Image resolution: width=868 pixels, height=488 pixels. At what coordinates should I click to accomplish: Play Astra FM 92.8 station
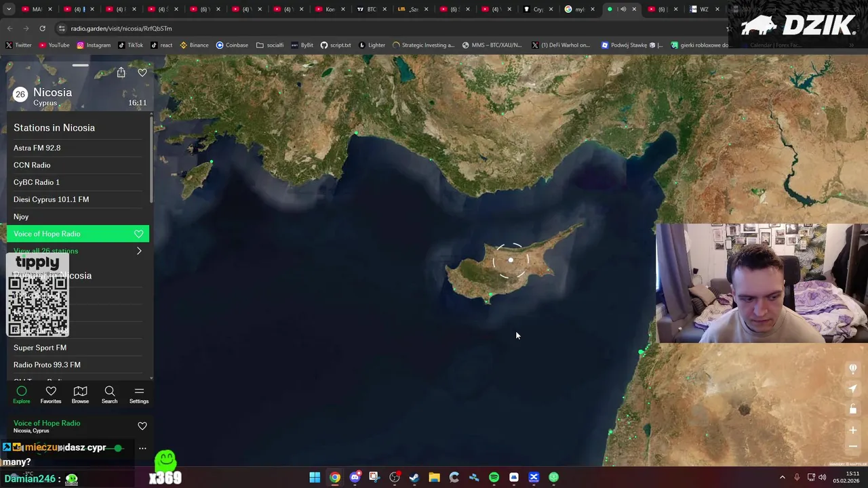tap(78, 148)
